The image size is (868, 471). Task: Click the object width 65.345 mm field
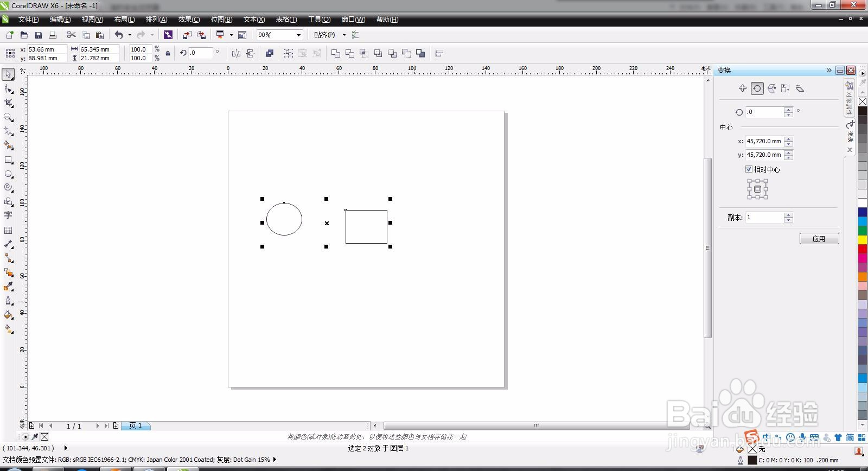[99, 49]
